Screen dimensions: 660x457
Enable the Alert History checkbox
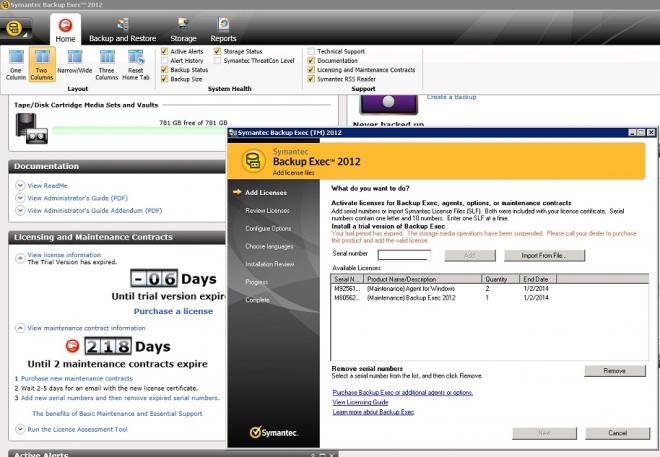pos(165,61)
